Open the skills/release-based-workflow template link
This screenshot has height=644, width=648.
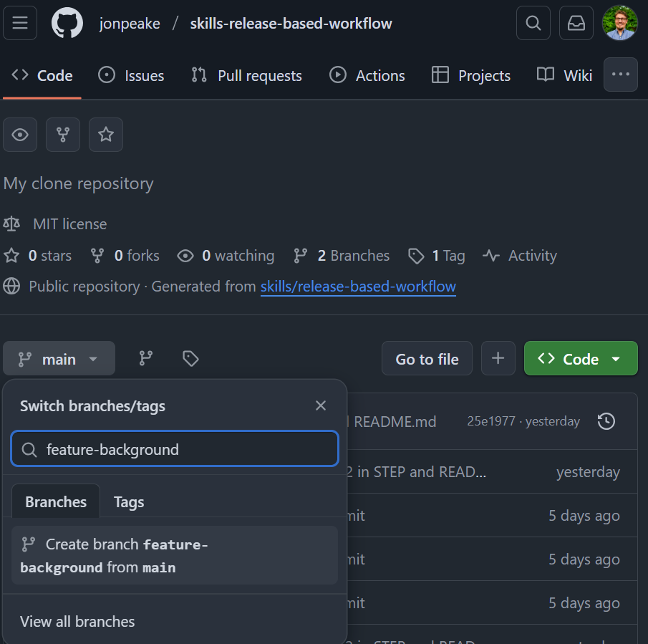click(358, 287)
